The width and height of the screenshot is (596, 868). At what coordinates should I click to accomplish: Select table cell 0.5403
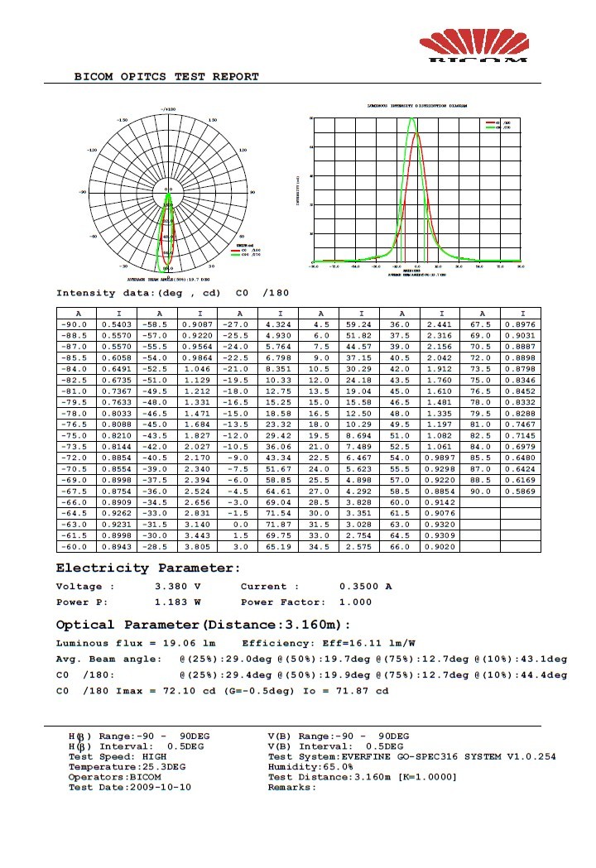117,324
